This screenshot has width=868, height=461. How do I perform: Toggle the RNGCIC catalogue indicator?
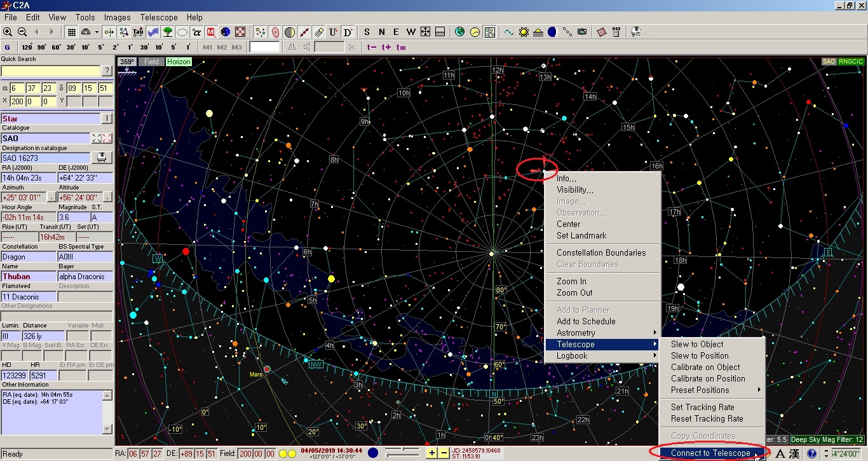click(850, 62)
